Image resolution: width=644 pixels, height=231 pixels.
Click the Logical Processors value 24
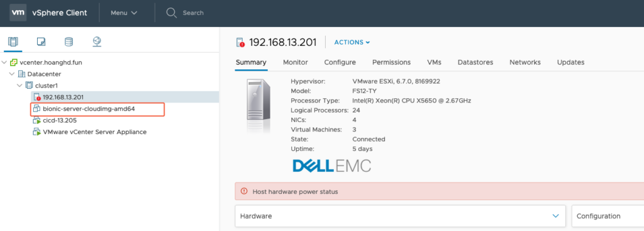357,110
